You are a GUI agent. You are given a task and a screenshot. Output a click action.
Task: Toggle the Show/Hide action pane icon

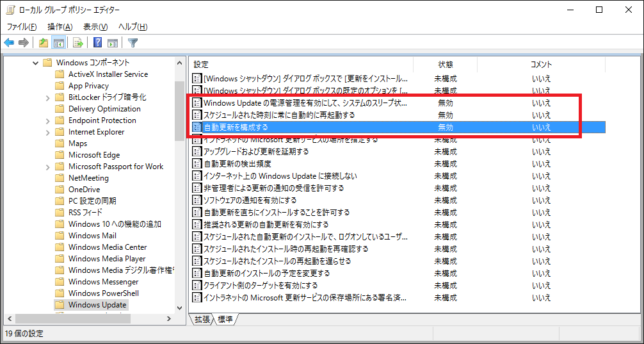[x=113, y=43]
